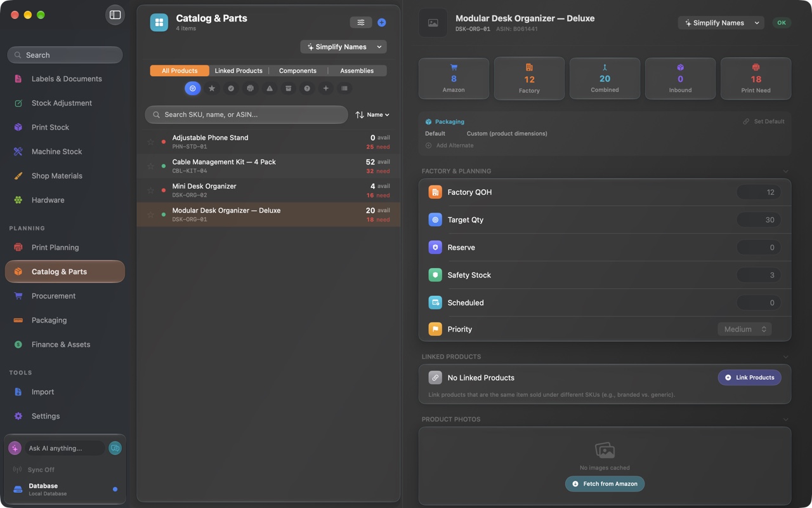Select the star favorites filter icon
Image resolution: width=812 pixels, height=508 pixels.
coord(212,88)
